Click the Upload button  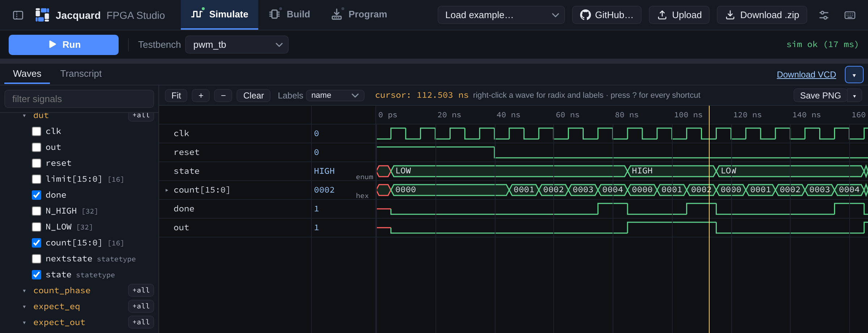pos(679,15)
